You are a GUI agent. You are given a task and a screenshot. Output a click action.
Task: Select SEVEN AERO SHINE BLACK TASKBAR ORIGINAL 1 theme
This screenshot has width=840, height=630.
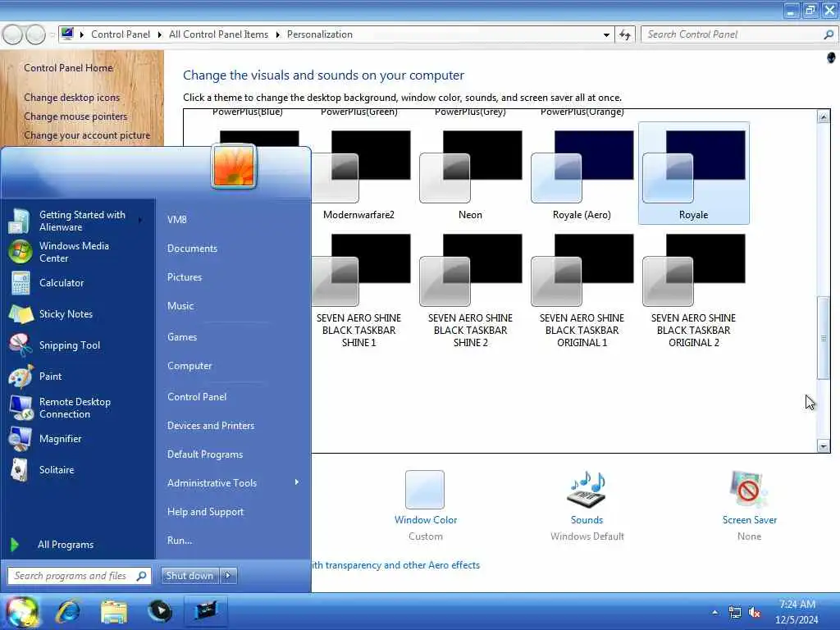coord(582,290)
